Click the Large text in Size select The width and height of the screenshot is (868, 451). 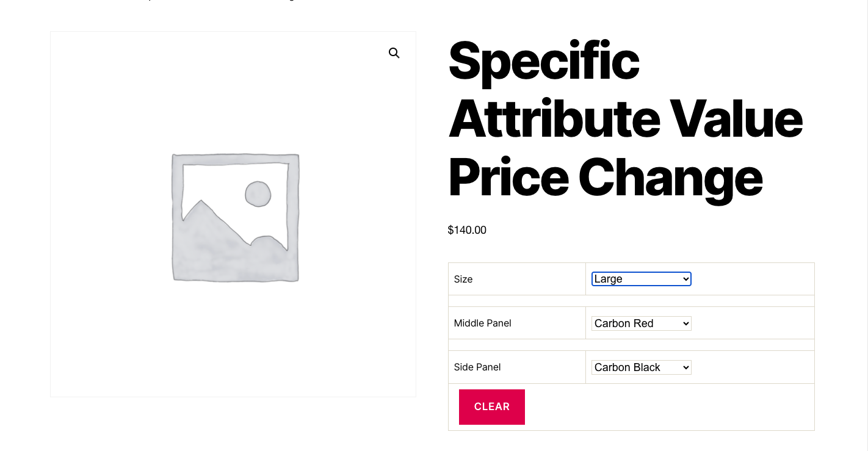click(609, 279)
